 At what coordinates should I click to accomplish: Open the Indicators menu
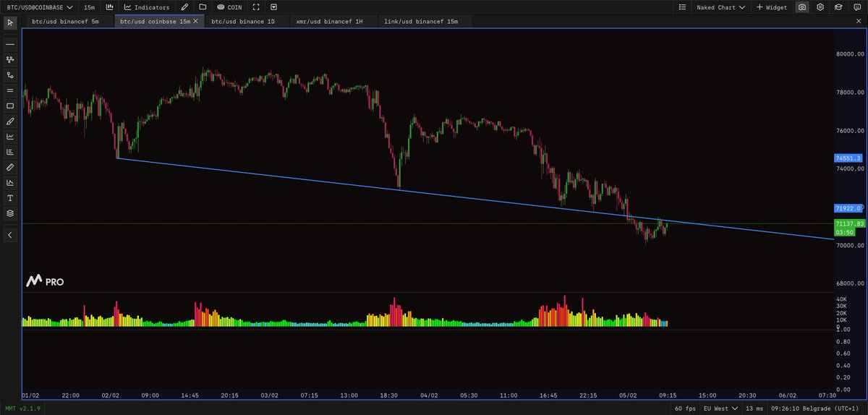pyautogui.click(x=147, y=7)
